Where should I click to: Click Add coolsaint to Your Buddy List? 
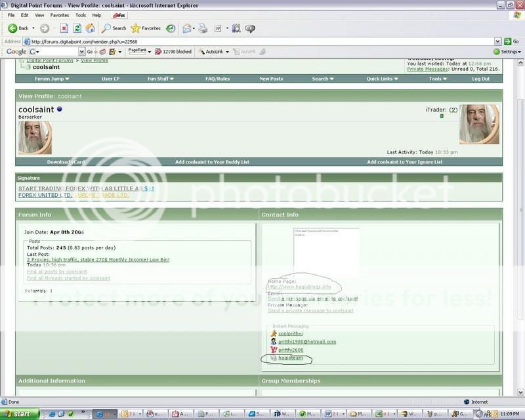[x=212, y=162]
